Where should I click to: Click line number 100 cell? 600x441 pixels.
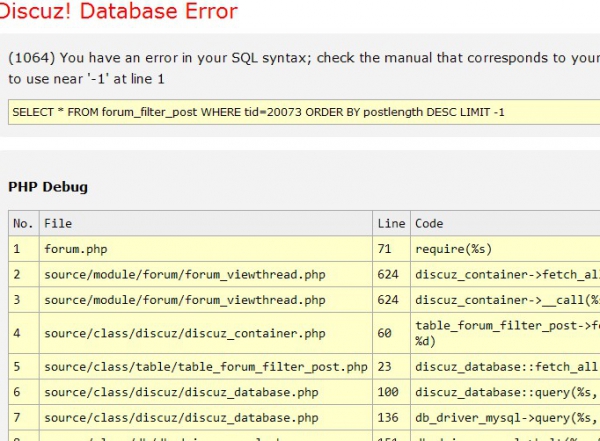point(391,392)
